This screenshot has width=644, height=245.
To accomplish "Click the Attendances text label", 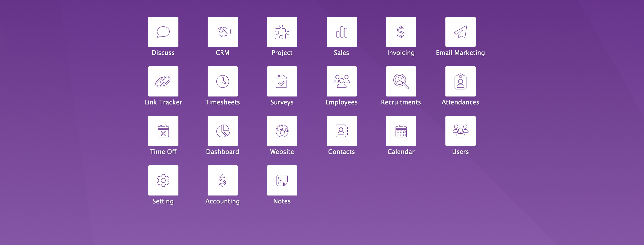I will tap(461, 102).
